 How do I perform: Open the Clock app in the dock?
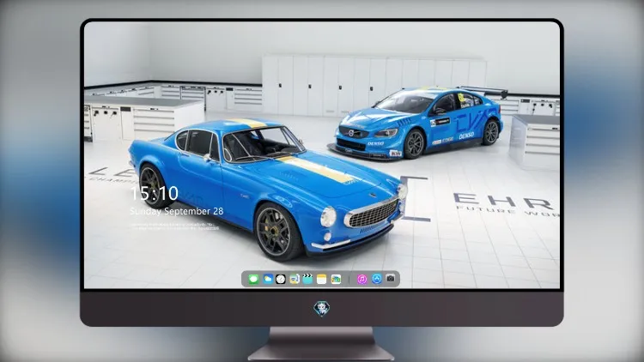click(x=281, y=279)
